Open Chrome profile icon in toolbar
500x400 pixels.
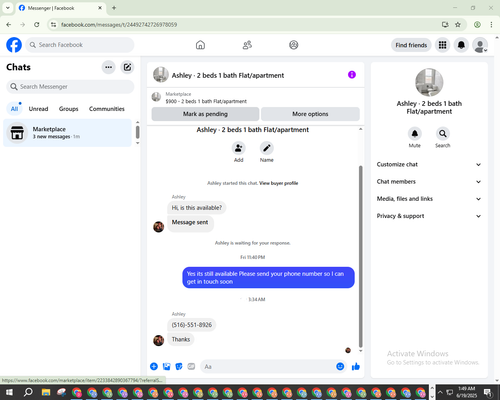point(477,24)
